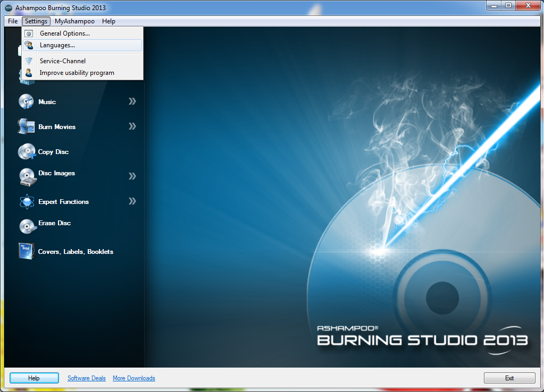Expand the Music submenu arrows
This screenshot has height=392, width=544.
(132, 101)
